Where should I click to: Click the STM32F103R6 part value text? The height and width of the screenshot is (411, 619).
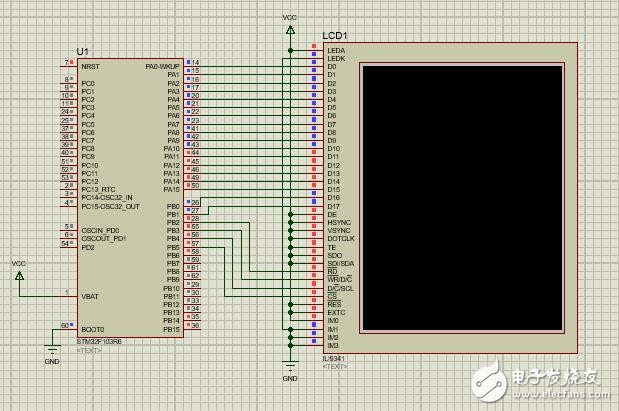(x=99, y=342)
